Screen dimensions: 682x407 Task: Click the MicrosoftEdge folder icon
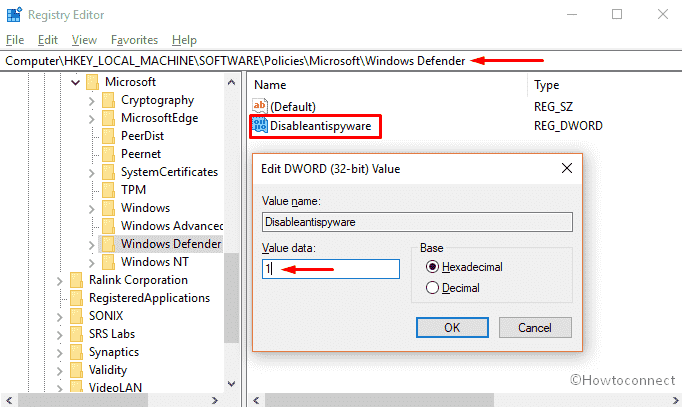[x=108, y=118]
